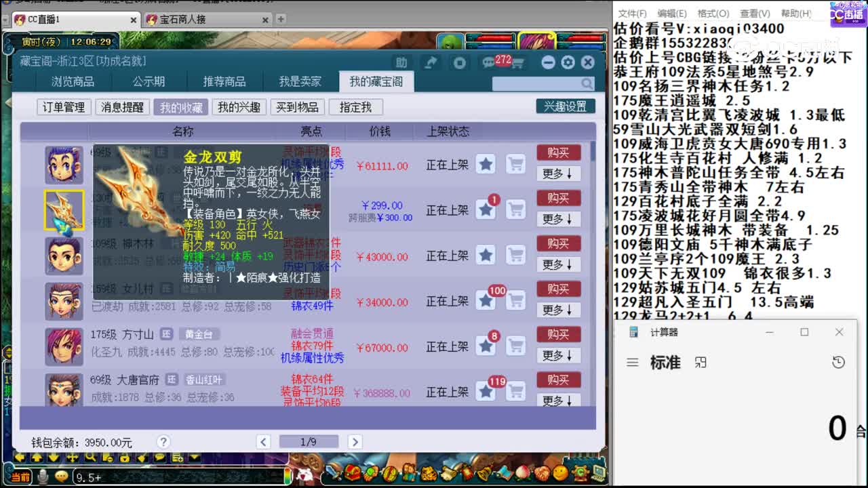Image resolution: width=868 pixels, height=488 pixels.
Task: Click the share arrow icon in title bar
Action: 431,62
